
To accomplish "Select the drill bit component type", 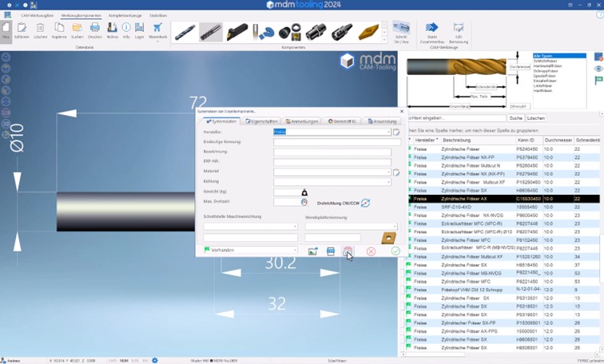I will pos(185,32).
